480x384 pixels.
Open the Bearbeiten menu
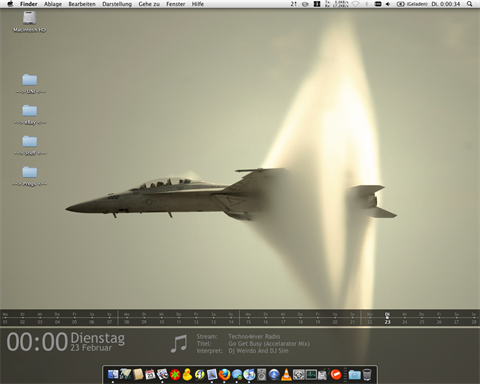tap(82, 4)
